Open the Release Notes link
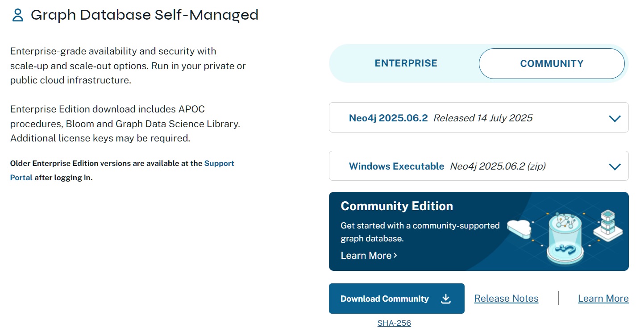This screenshot has width=644, height=332. [506, 299]
